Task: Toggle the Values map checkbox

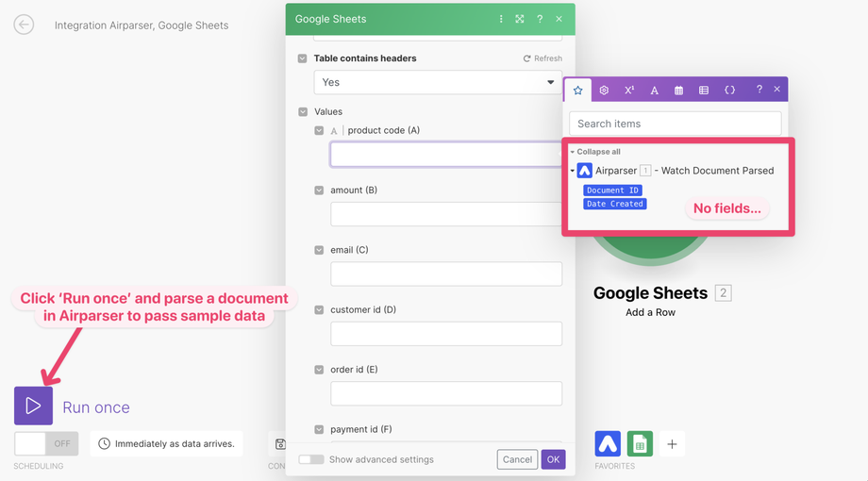Action: pos(303,112)
